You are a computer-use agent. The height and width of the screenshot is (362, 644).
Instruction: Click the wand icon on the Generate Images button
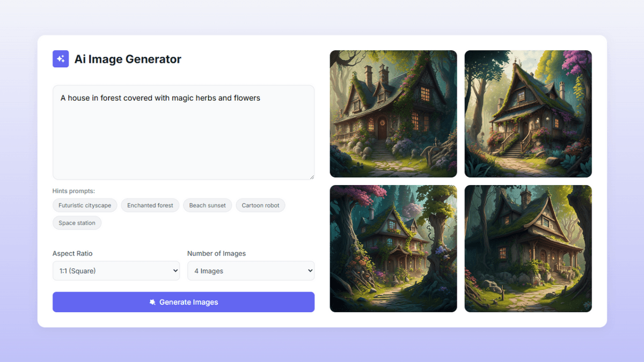(x=152, y=302)
